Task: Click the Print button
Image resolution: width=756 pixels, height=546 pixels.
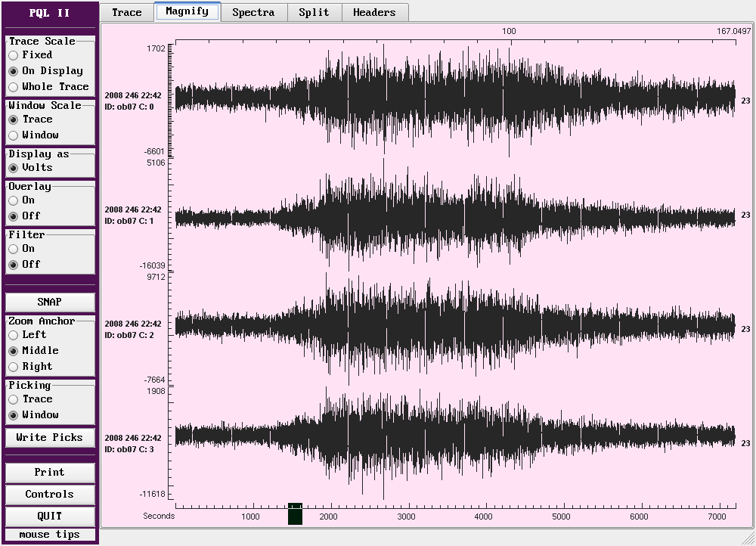Action: point(50,473)
